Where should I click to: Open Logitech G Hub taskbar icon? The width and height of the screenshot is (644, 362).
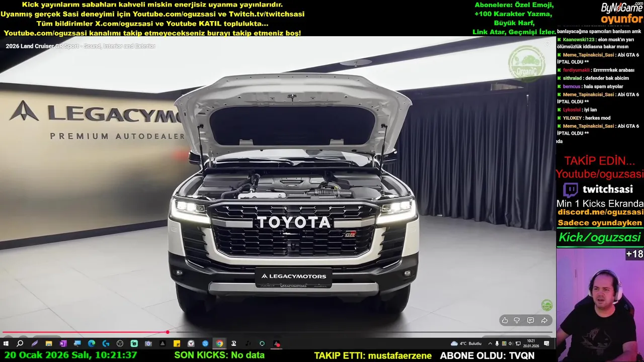pos(106,344)
